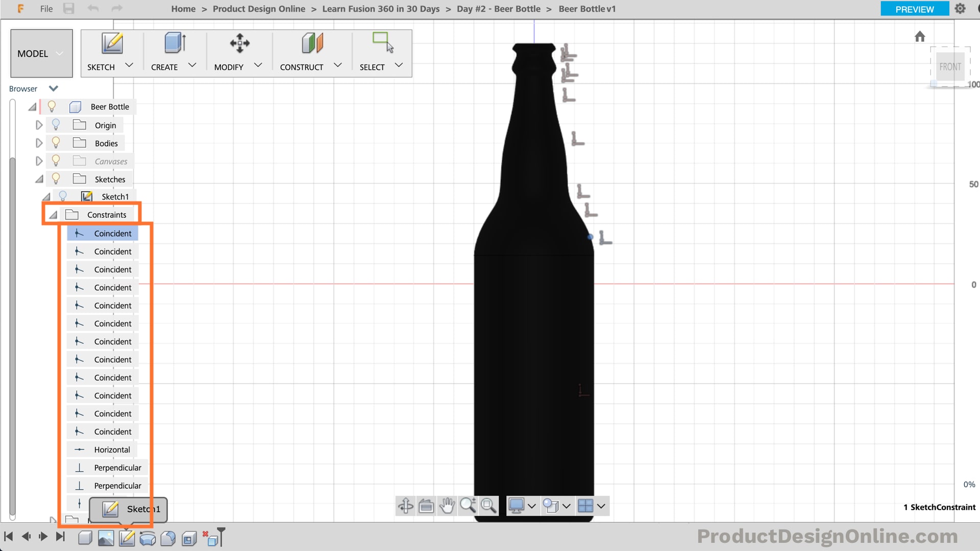
Task: Click the Orbit tool in navigation bar
Action: (406, 506)
